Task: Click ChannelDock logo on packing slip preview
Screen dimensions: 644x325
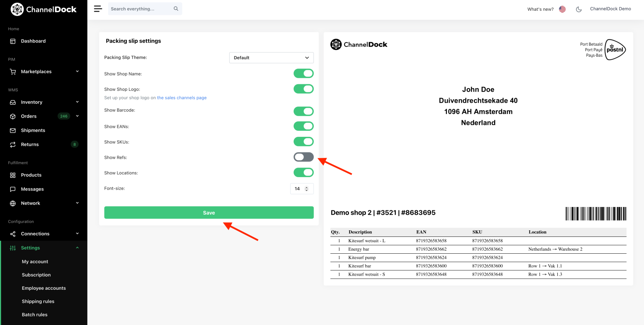Action: tap(359, 44)
